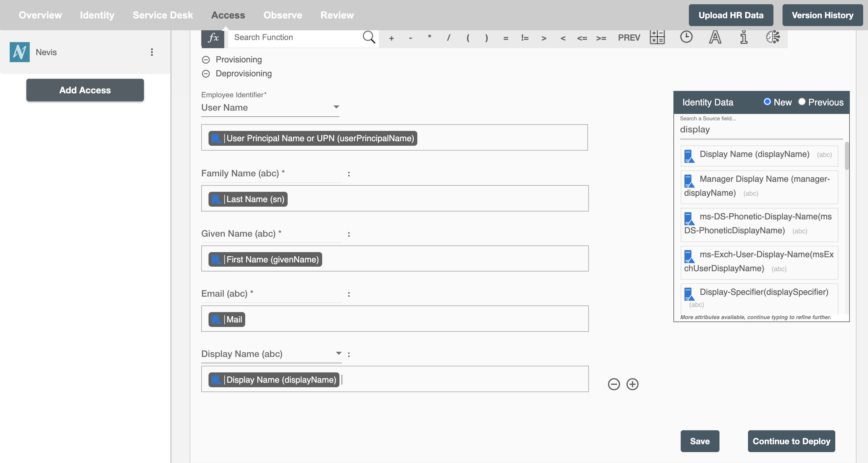868x463 pixels.
Task: Insert the equals operator
Action: pos(506,38)
